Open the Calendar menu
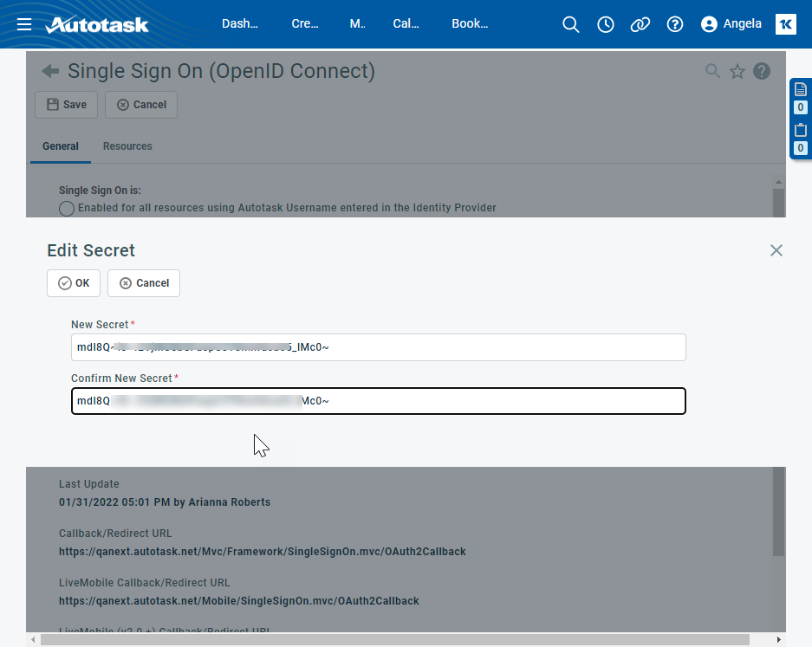This screenshot has width=812, height=647. [x=406, y=23]
